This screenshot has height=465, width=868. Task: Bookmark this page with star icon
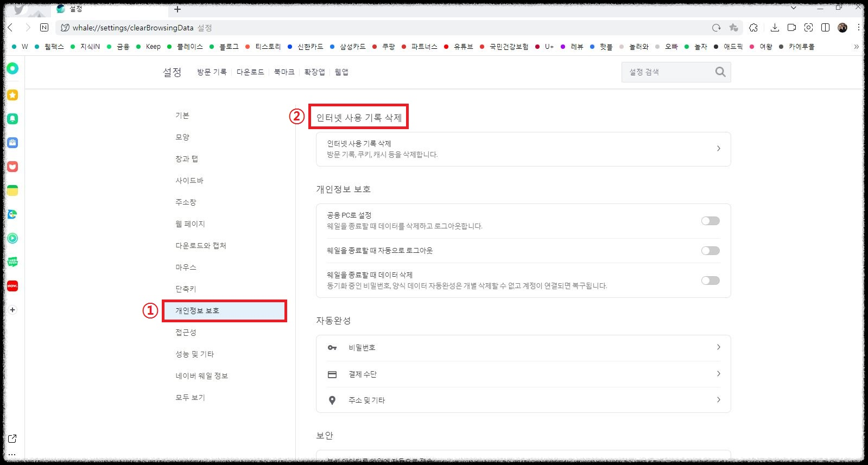pos(734,28)
